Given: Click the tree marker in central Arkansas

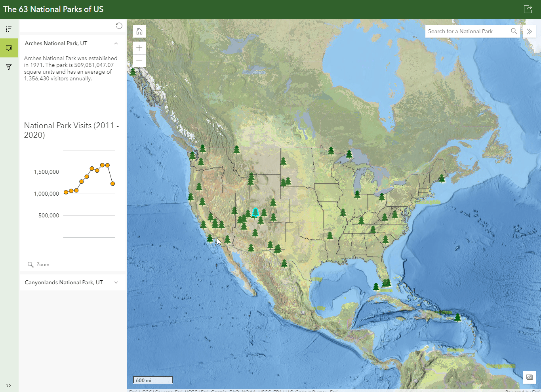Looking at the screenshot, I should point(330,236).
